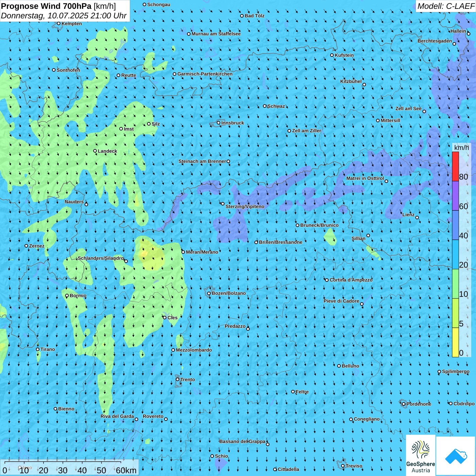Viewport: 476px width, 476px height.
Task: Click the forecast date Donnerstag, 10.07.2025 21:00 Uhr
Action: click(x=64, y=16)
